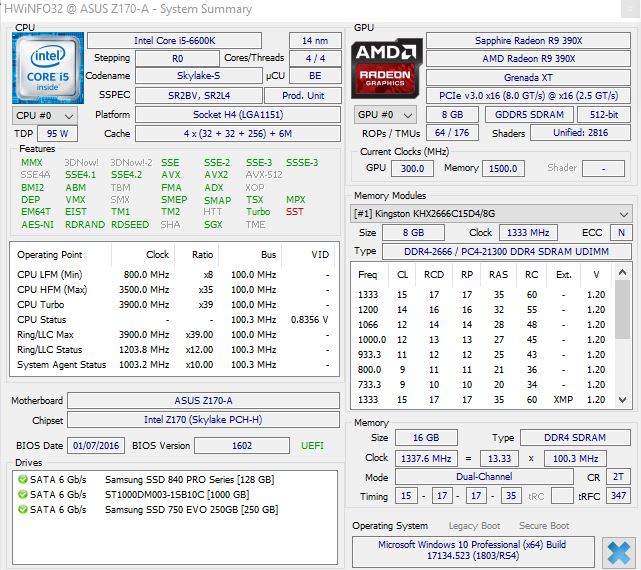Click the Unified: 2816 shaders field
Viewport: 641px width, 570px height.
[x=580, y=133]
